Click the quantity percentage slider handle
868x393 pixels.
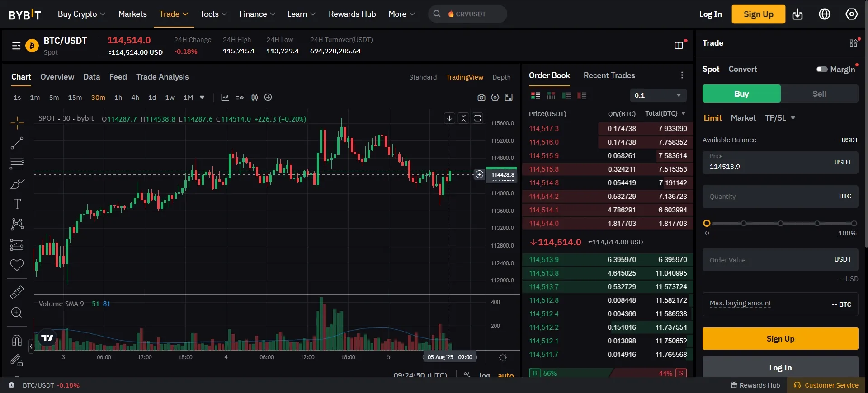tap(707, 223)
